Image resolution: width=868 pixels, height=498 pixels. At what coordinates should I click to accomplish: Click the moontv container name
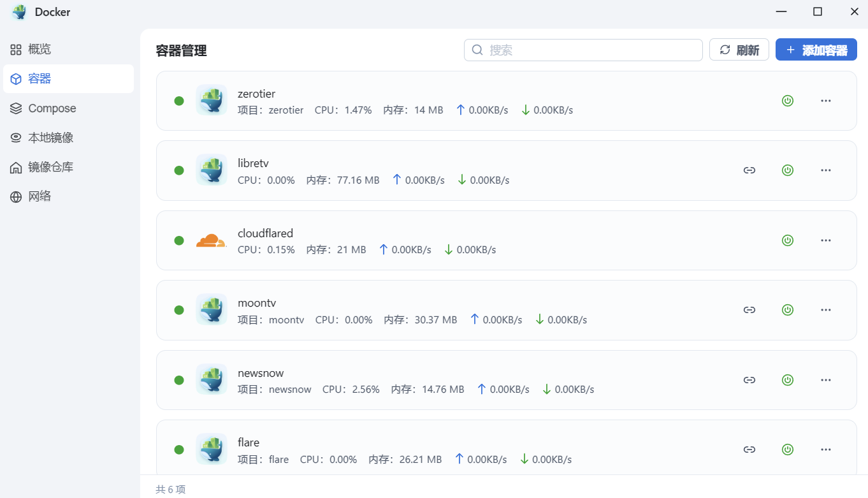click(x=257, y=303)
